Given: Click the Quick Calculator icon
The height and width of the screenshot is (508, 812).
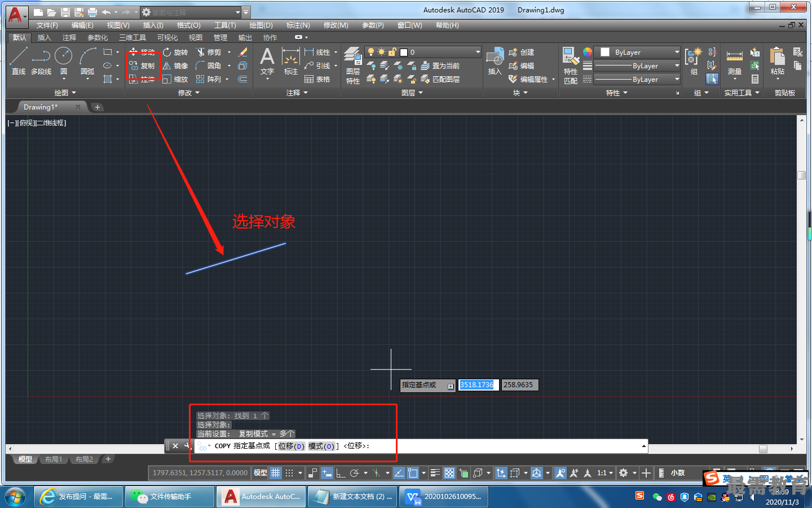Looking at the screenshot, I should click(x=755, y=79).
